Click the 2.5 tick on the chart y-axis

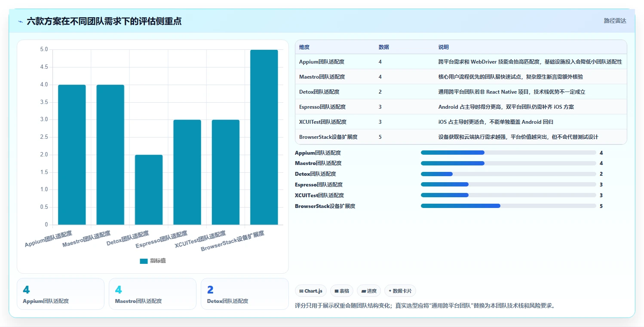coord(44,137)
